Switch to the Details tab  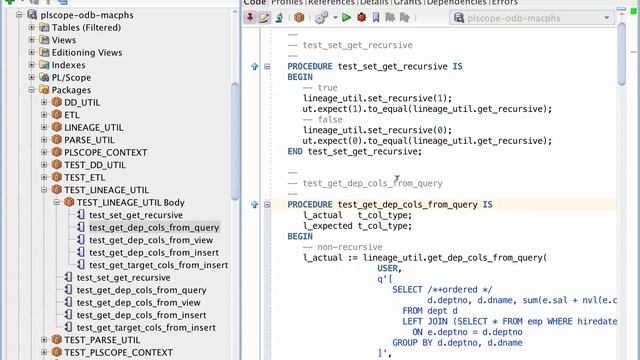click(x=374, y=2)
